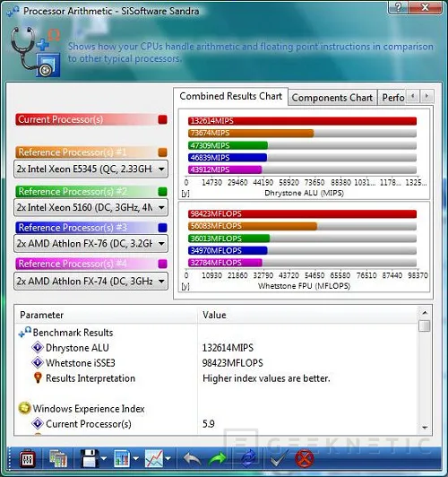Click the stethoscope module icon in header
This screenshot has width=448, height=477.
point(36,51)
